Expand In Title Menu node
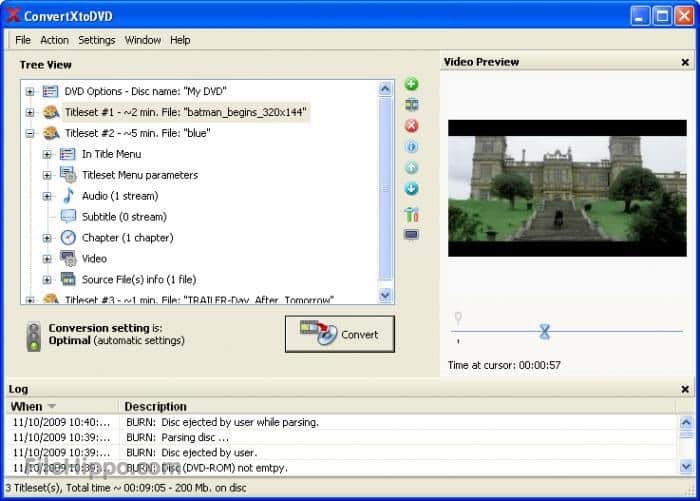The height and width of the screenshot is (501, 700). pyautogui.click(x=47, y=154)
